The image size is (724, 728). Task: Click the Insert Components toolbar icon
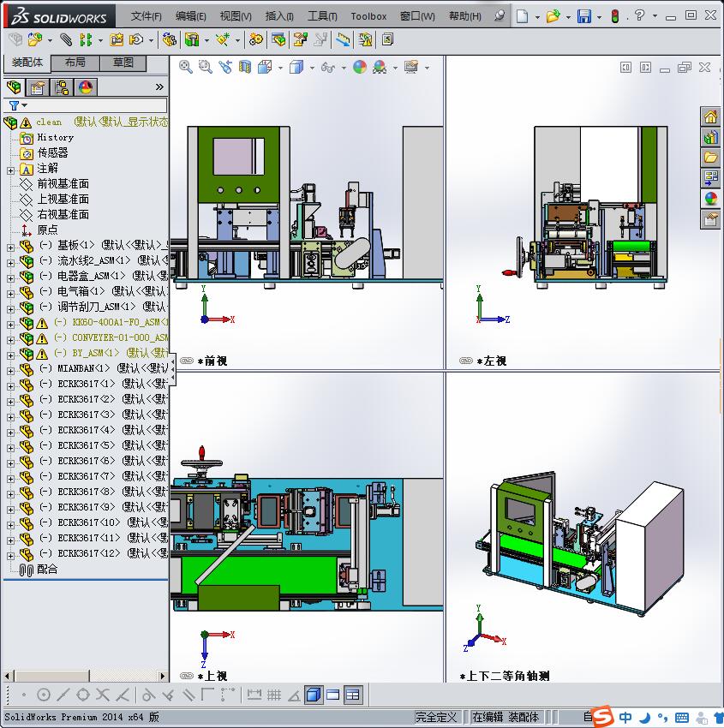pos(34,40)
